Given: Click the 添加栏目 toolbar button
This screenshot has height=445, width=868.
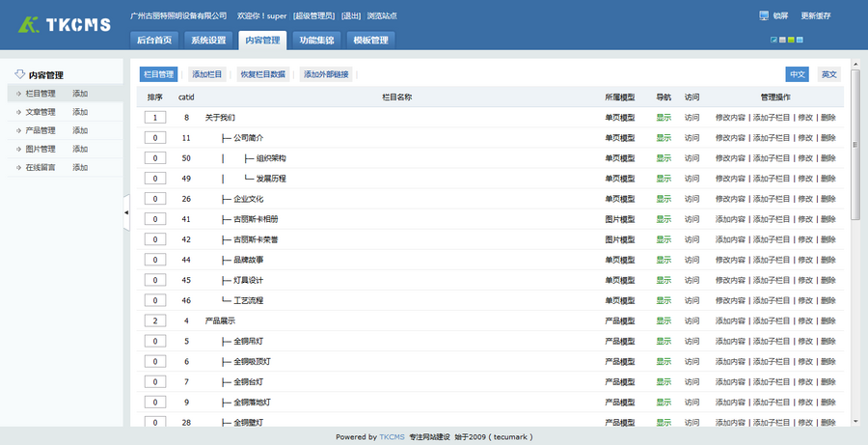Looking at the screenshot, I should click(207, 74).
